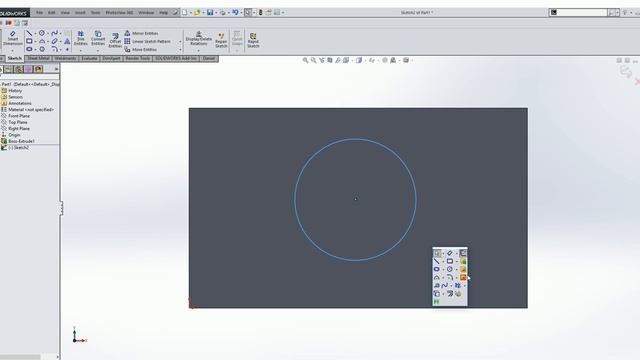Open the Save icon dropdown arrow
Image resolution: width=640 pixels, height=360 pixels.
pyautogui.click(x=216, y=13)
